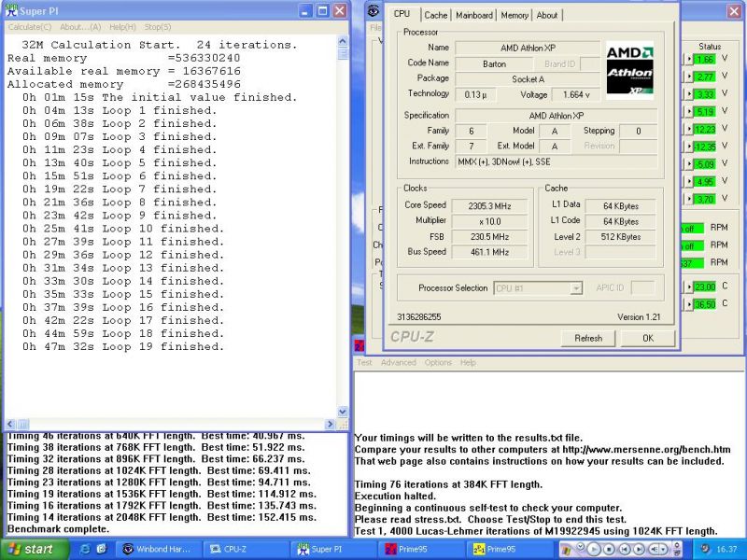Switch to the Mainboard tab in CPU-Z
Screen dimensions: 747x560
click(474, 15)
